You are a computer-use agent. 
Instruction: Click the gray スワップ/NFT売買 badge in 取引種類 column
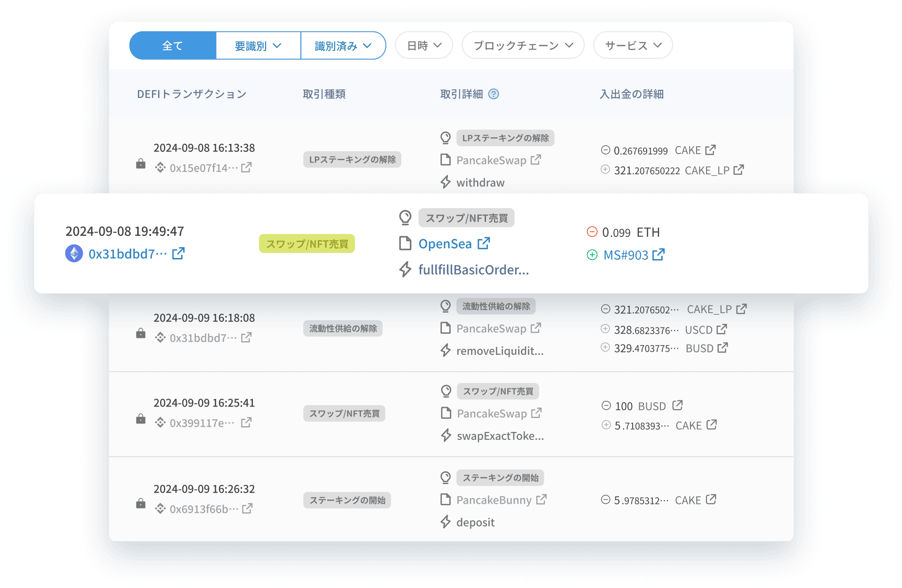coord(344,414)
